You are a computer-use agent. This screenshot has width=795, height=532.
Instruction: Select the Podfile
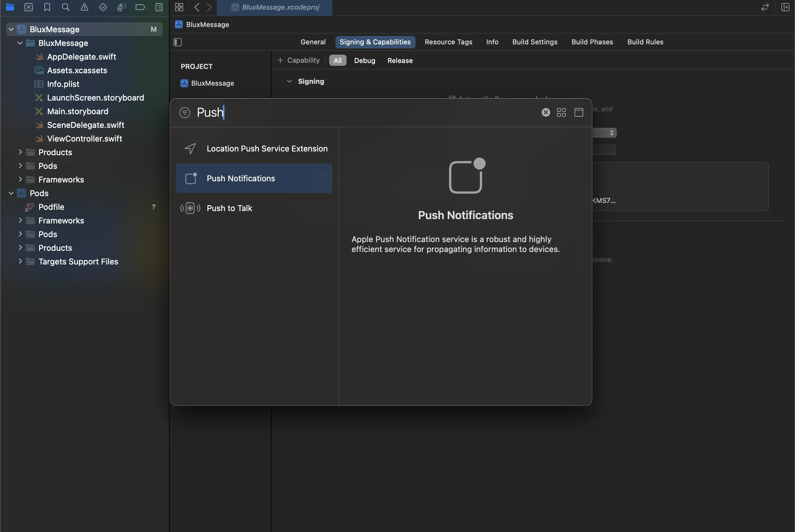click(51, 207)
